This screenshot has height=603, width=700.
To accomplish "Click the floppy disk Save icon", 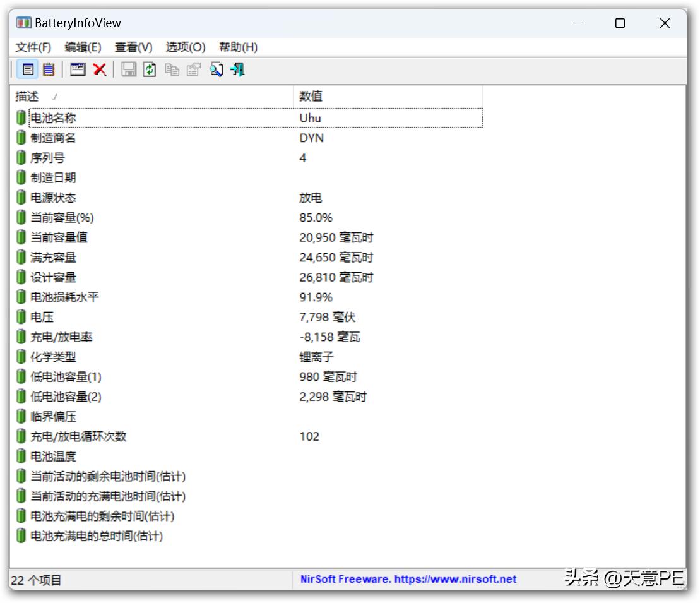I will pyautogui.click(x=128, y=69).
